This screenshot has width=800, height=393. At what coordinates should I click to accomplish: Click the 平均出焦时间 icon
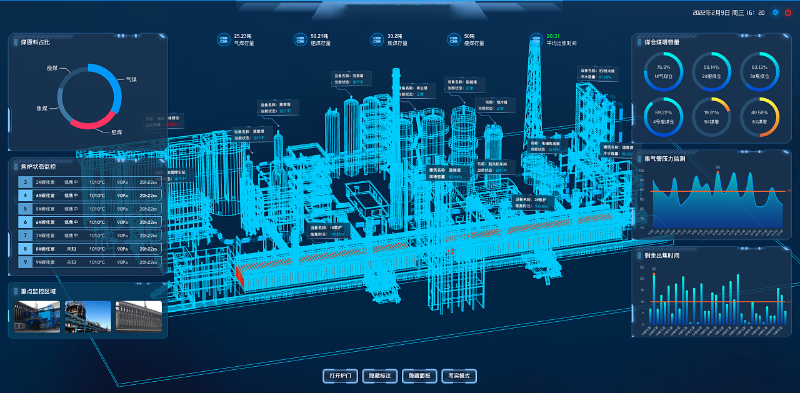pyautogui.click(x=536, y=40)
